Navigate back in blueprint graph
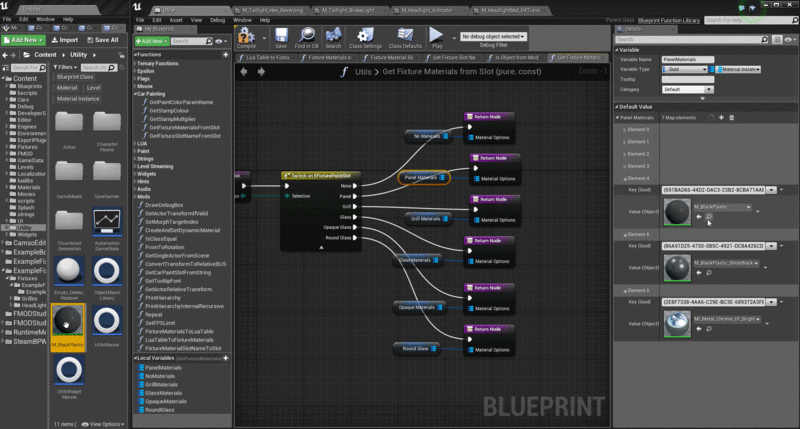The image size is (800, 429). [x=244, y=72]
